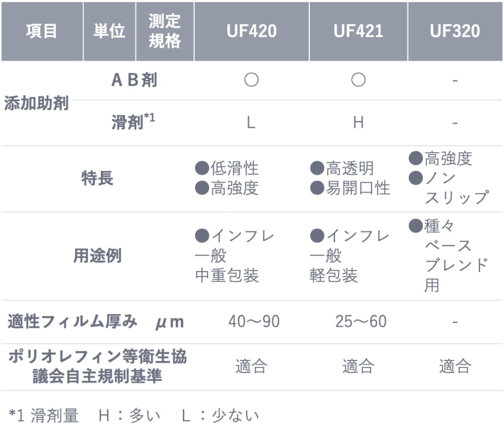
Task: Click the bullet before 高透明
Action: [317, 168]
